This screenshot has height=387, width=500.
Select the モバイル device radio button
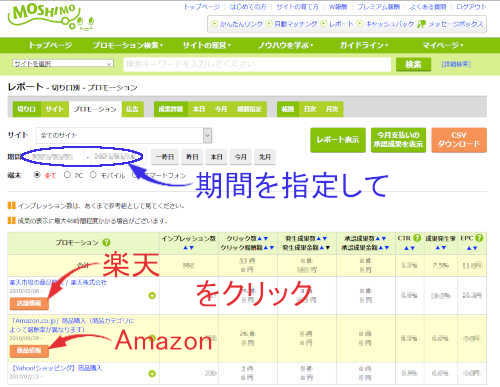tap(93, 175)
